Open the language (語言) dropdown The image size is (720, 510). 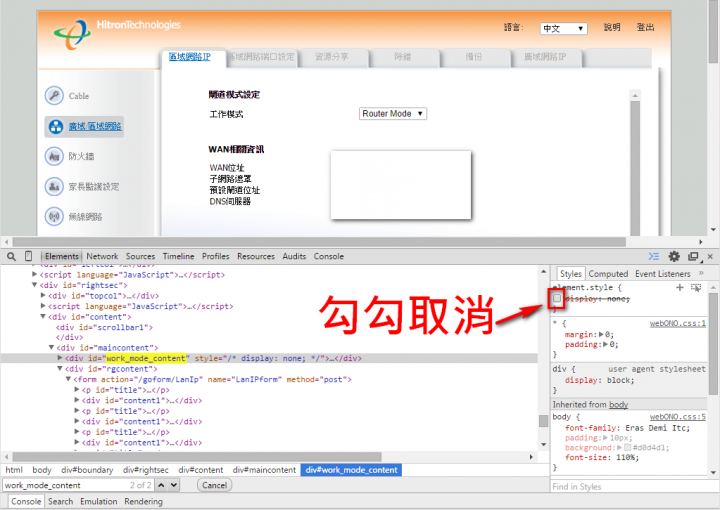coord(563,28)
